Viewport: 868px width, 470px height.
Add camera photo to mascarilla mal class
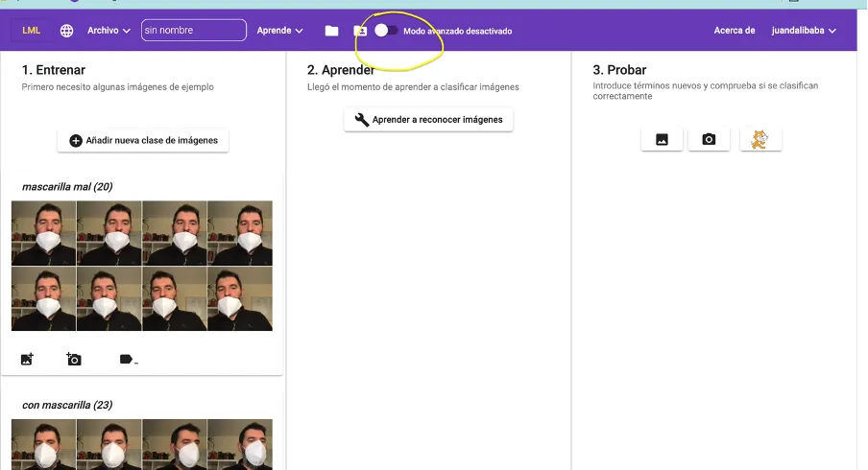[74, 360]
